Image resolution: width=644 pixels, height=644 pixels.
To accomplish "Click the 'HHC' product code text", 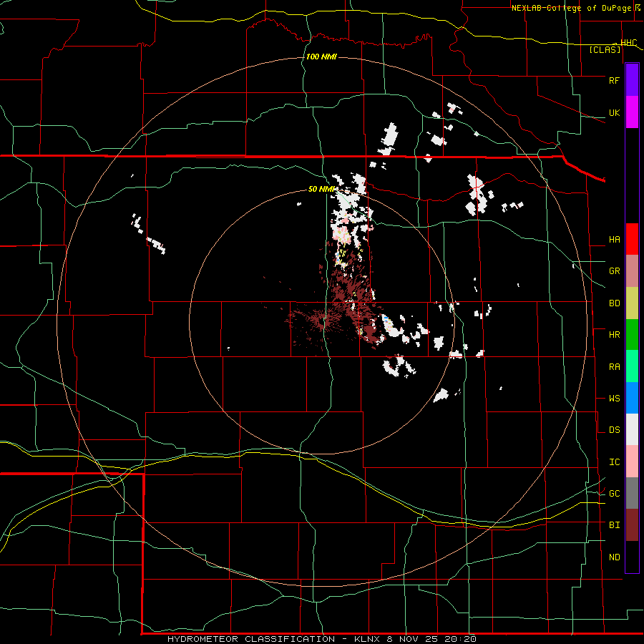I will [628, 43].
